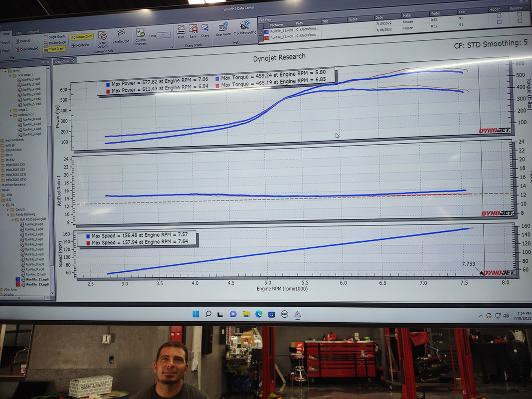The width and height of the screenshot is (532, 399).
Task: Sort File View by the Date column
Action: [x=387, y=17]
